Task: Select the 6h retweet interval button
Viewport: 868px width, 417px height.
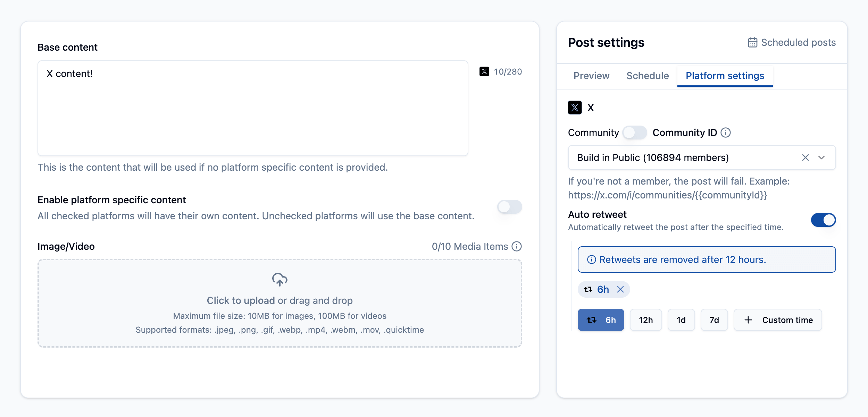Action: click(601, 320)
